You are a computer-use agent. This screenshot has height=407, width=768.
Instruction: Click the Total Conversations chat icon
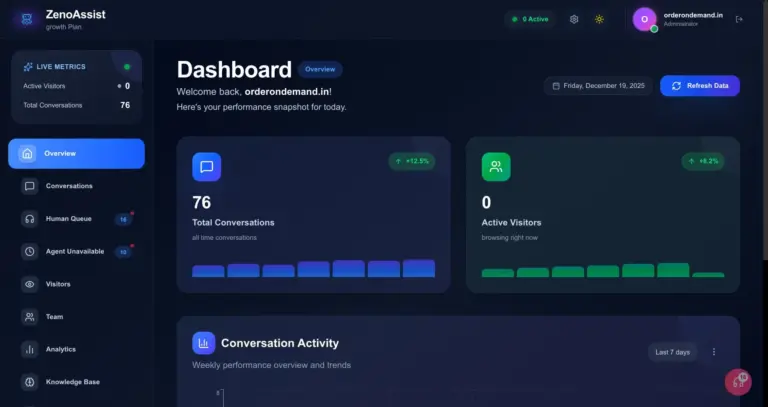click(207, 167)
